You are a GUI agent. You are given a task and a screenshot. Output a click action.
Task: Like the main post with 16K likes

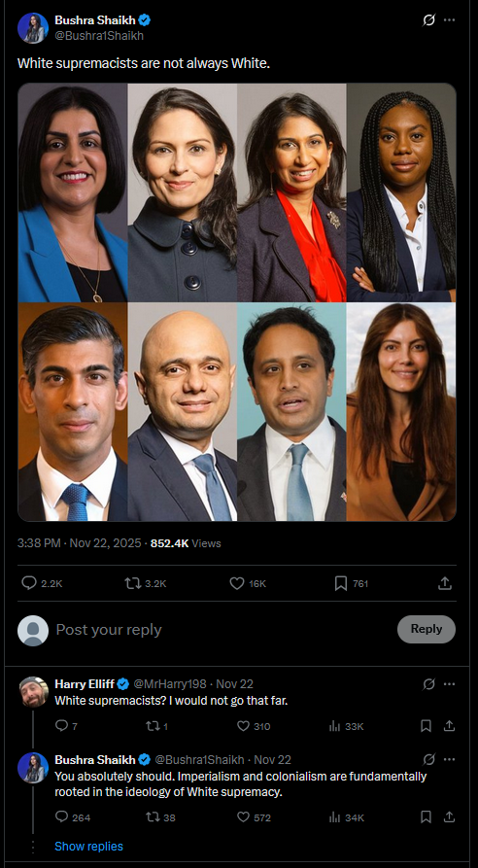point(237,583)
